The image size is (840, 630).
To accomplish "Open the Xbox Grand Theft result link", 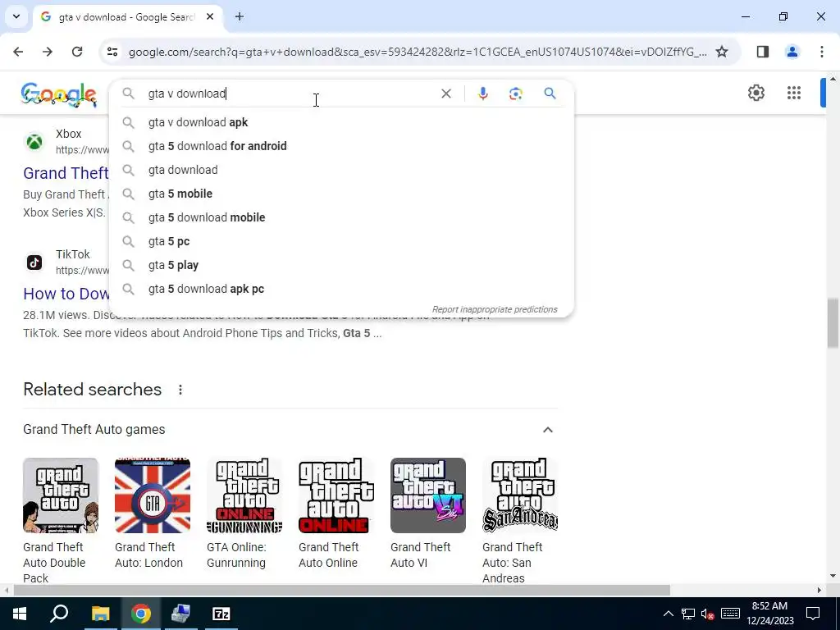I will (x=66, y=173).
